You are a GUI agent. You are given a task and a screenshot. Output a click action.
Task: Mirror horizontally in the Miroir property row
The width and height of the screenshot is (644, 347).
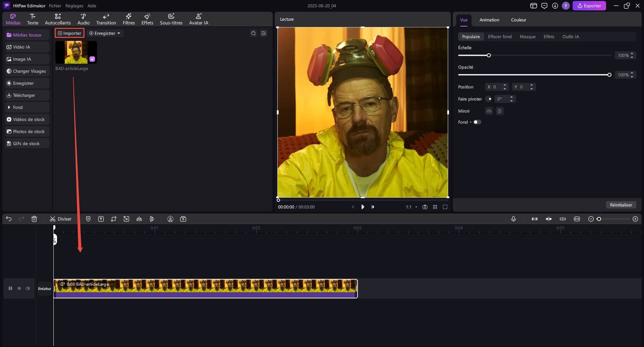tap(489, 111)
